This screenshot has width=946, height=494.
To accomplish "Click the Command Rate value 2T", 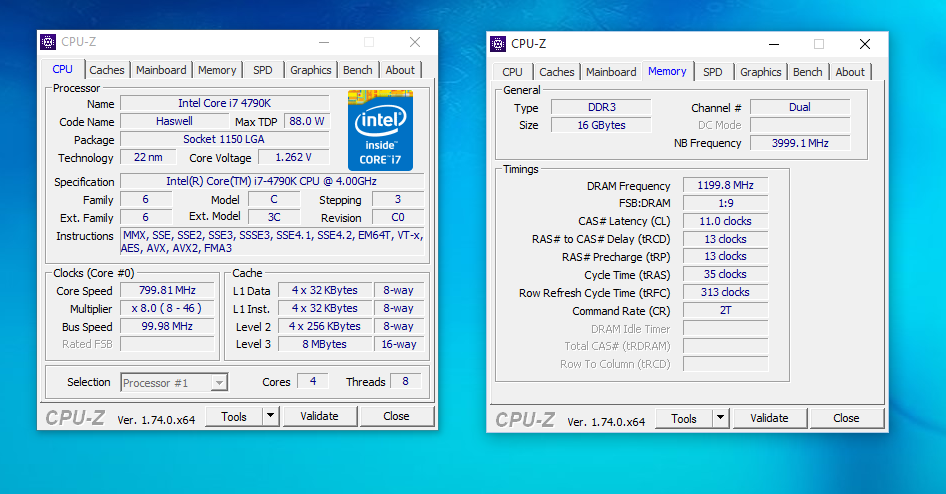I will [x=725, y=311].
